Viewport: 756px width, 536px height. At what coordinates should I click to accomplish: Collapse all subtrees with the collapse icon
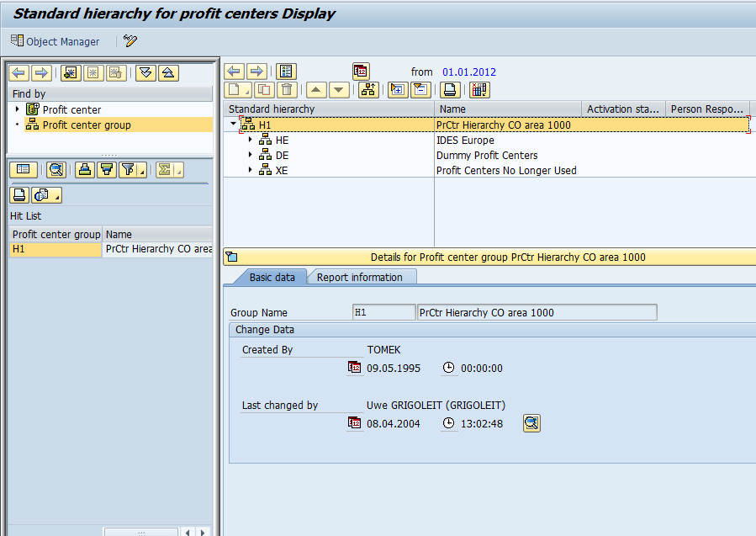(x=420, y=89)
